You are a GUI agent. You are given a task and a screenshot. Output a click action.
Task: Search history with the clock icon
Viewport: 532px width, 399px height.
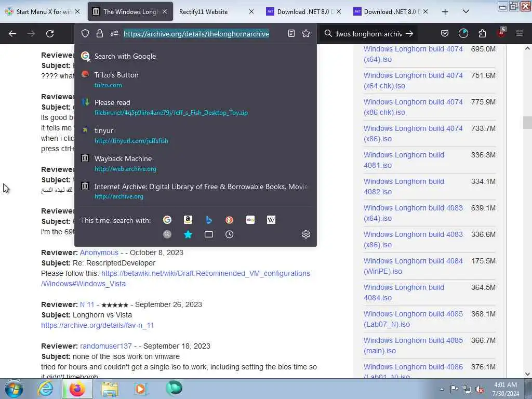point(229,234)
